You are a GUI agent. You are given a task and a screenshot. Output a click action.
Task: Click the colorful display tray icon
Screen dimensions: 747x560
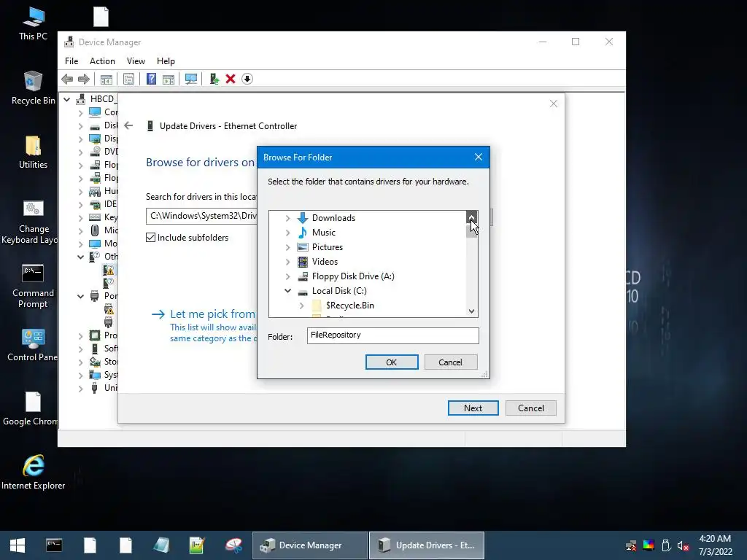pos(649,545)
